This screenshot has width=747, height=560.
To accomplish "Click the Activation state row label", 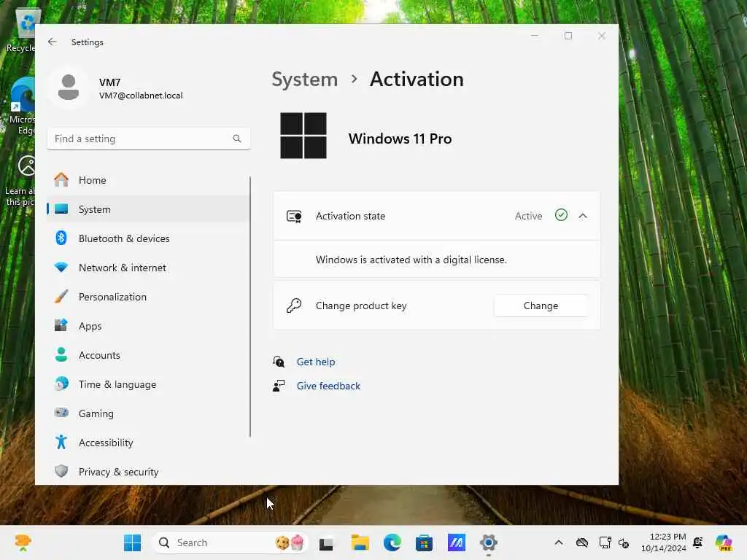I will tap(350, 216).
